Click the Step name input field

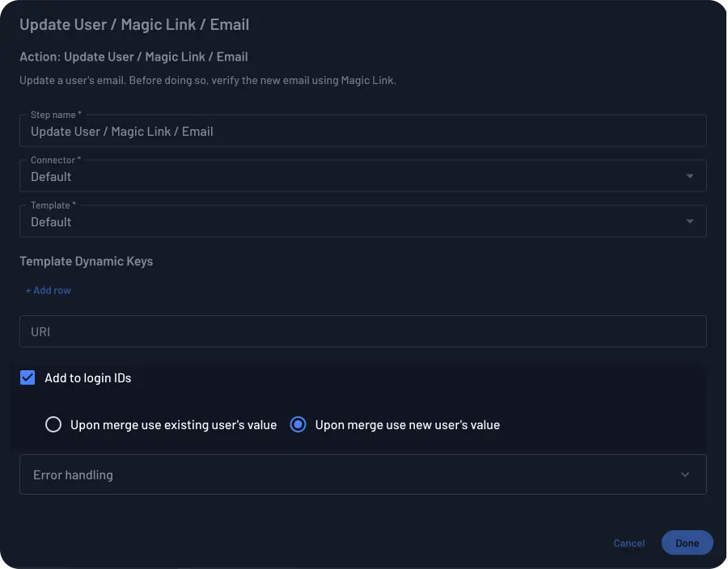pos(362,131)
